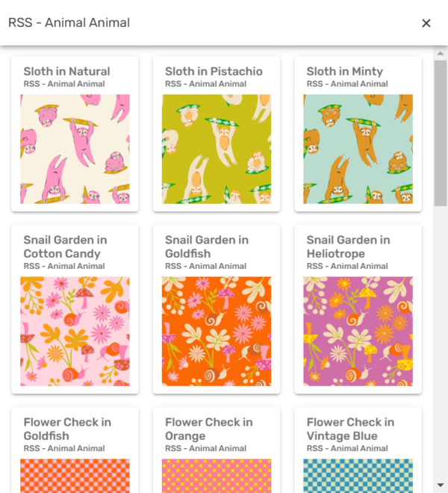Screen dimensions: 448x493
Task: Choose the Flower Check in Vintage Blue swatch
Action: [x=358, y=476]
